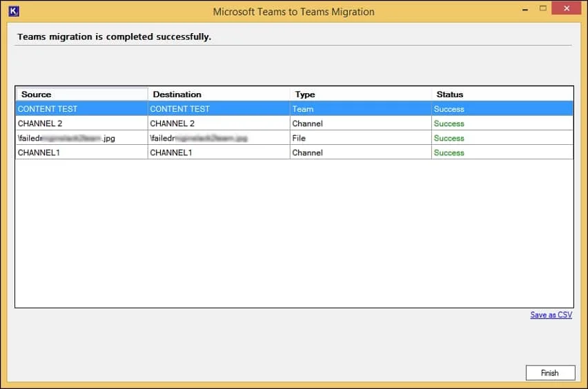Click Channel type in CHANNEL 2 row

360,123
